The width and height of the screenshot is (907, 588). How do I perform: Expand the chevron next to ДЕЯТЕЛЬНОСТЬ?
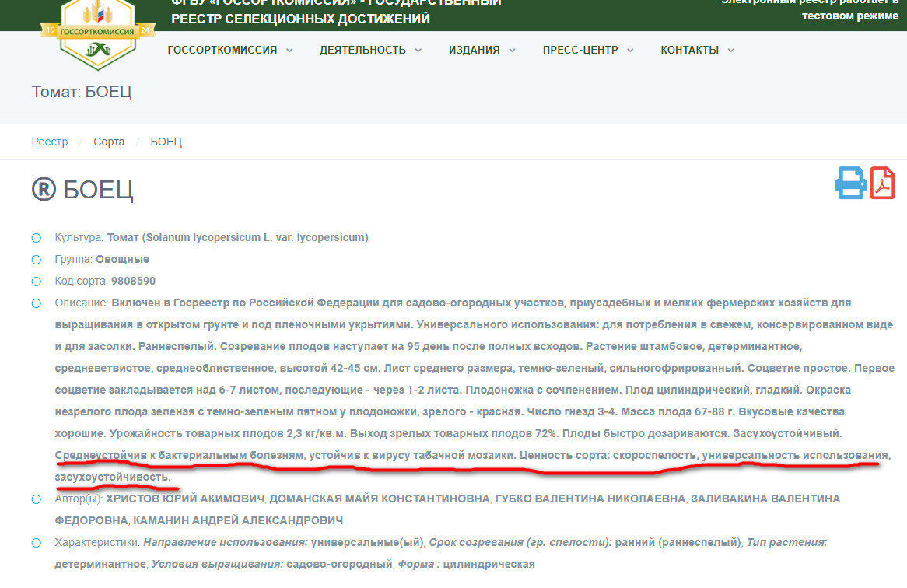[418, 51]
